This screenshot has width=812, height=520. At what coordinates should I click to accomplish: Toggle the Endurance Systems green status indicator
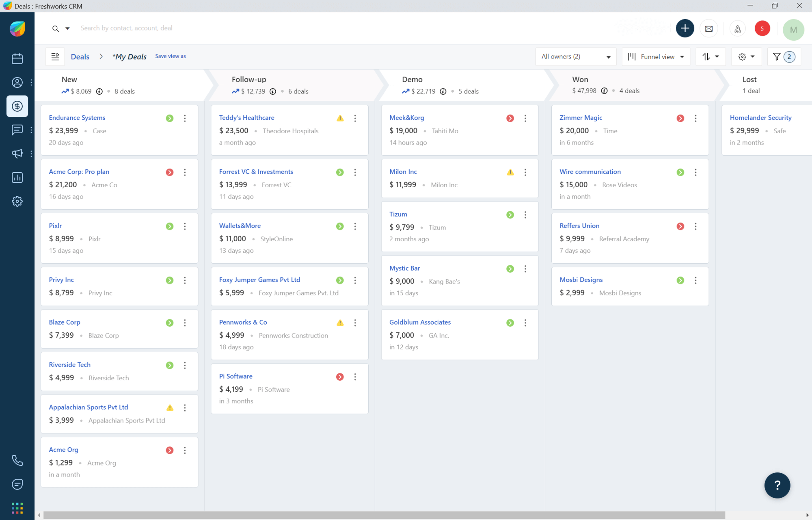(x=170, y=118)
